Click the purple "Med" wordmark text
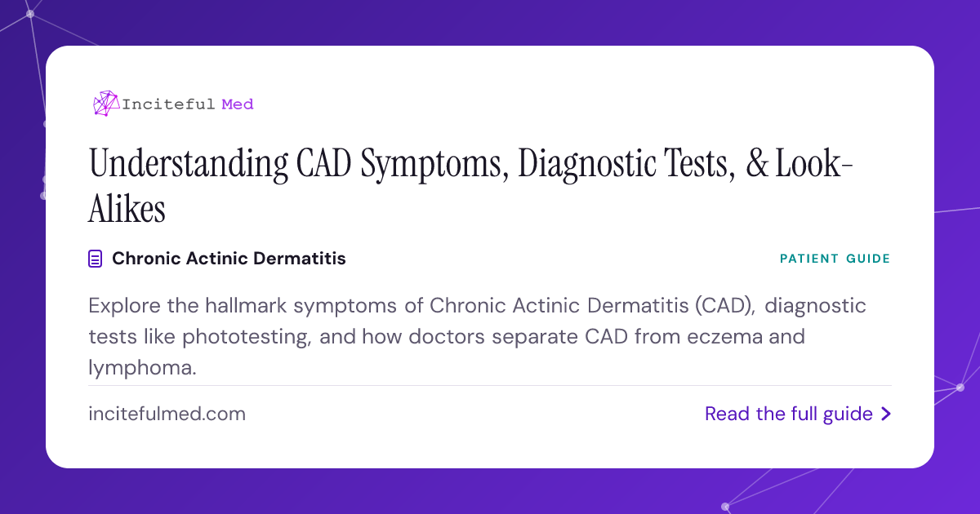 238,104
